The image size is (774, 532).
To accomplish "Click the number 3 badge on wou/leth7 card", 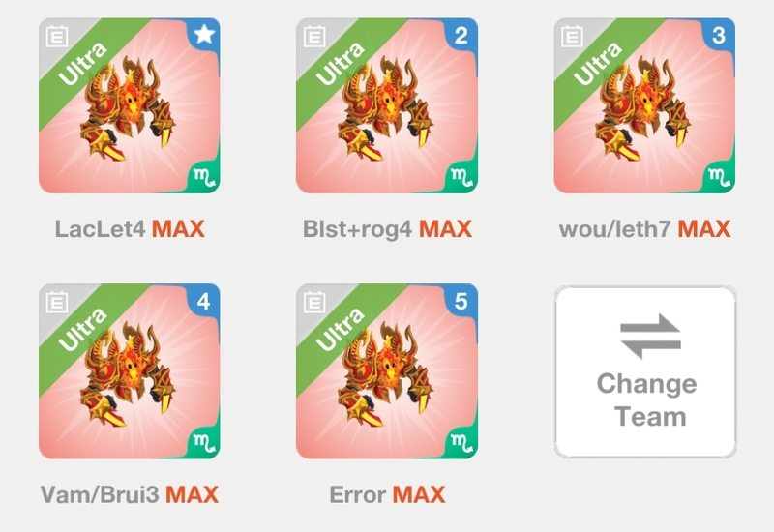I will point(719,35).
